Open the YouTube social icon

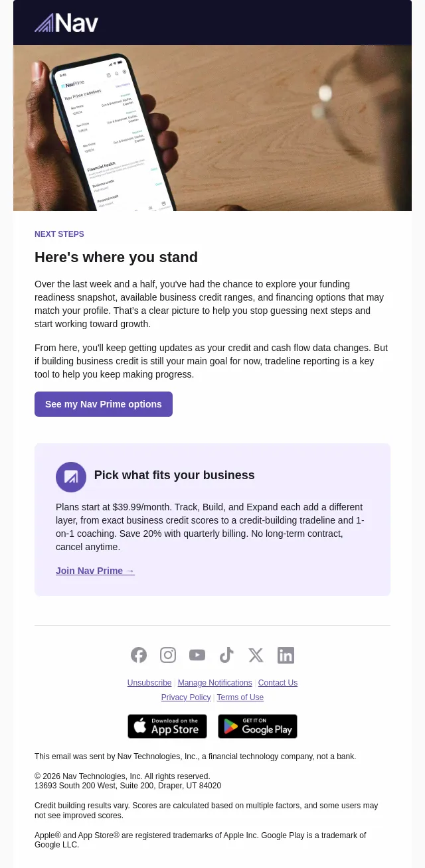197,655
